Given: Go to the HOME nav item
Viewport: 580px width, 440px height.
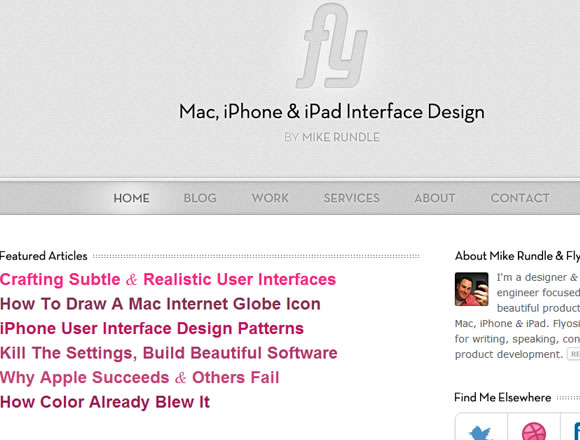Looking at the screenshot, I should tap(131, 198).
